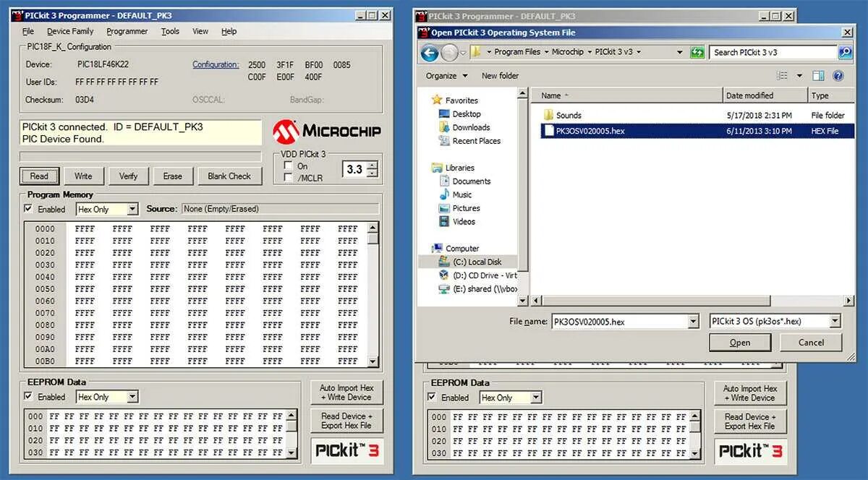Show the preview pane icon
The image size is (868, 480).
(x=818, y=75)
